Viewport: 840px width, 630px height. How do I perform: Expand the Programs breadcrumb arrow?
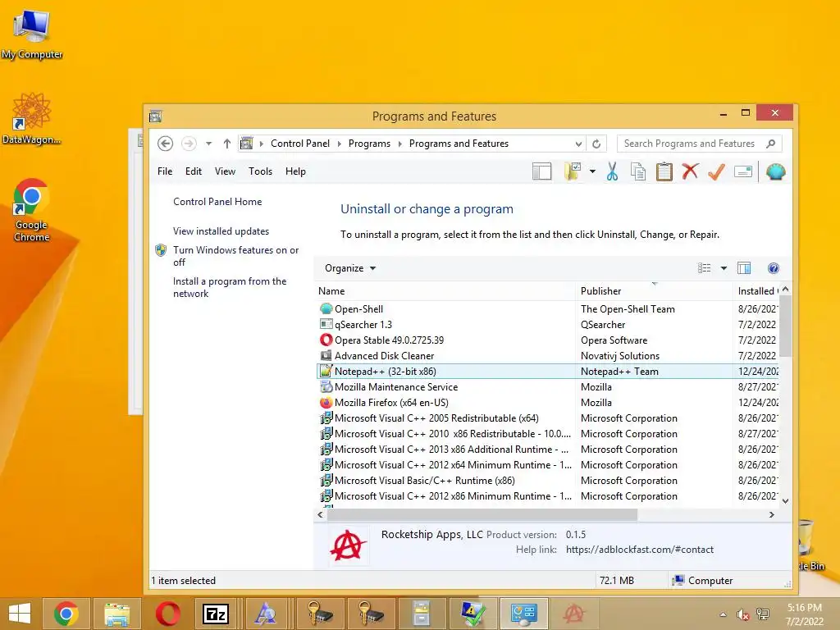click(399, 144)
